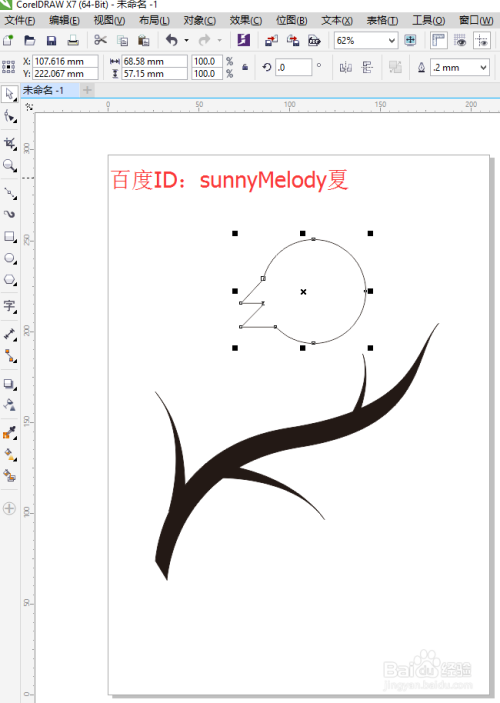500x703 pixels.
Task: Click the Open file folder icon
Action: click(30, 41)
